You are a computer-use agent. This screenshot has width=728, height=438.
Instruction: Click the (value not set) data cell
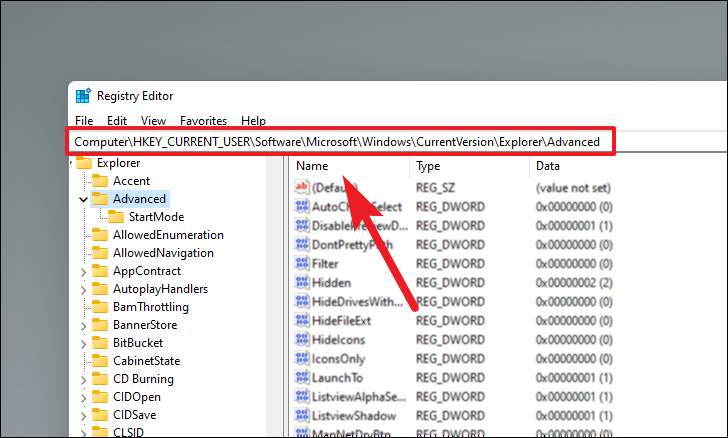click(x=573, y=188)
